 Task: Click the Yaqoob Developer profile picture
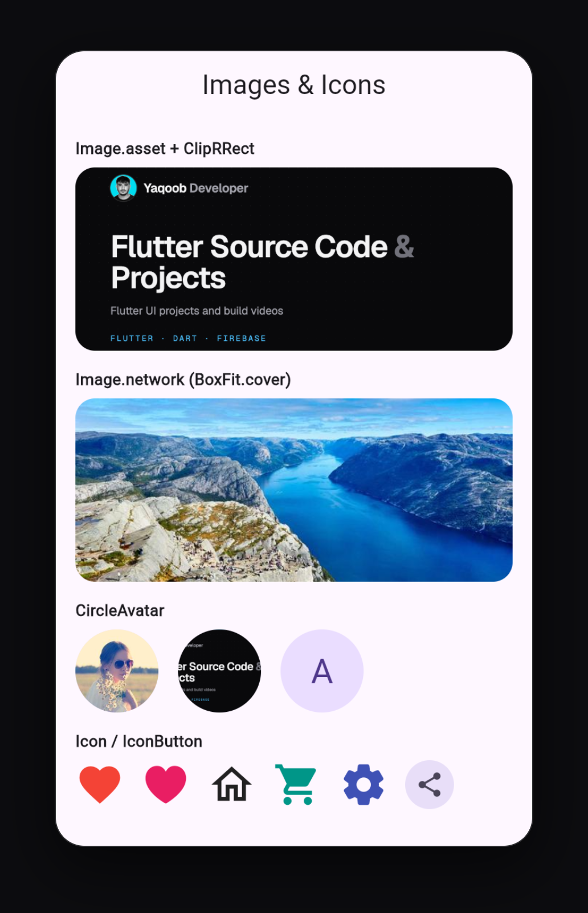123,188
